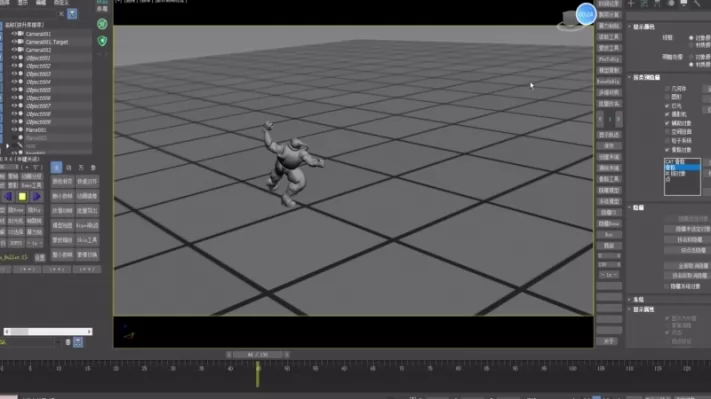Click the green shield icon
This screenshot has width=711, height=399.
coord(102,41)
